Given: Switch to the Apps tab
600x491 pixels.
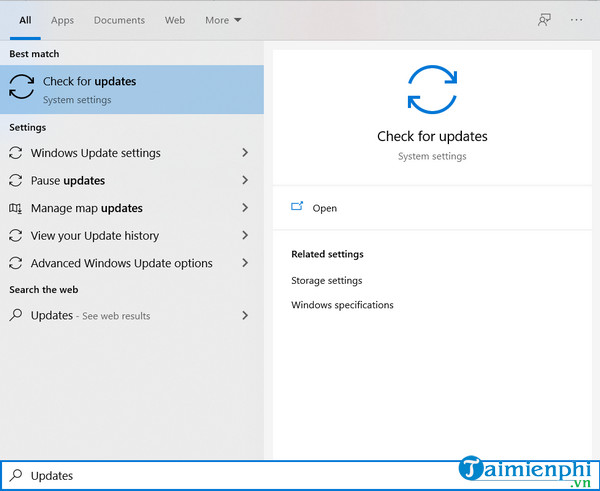Looking at the screenshot, I should [62, 20].
